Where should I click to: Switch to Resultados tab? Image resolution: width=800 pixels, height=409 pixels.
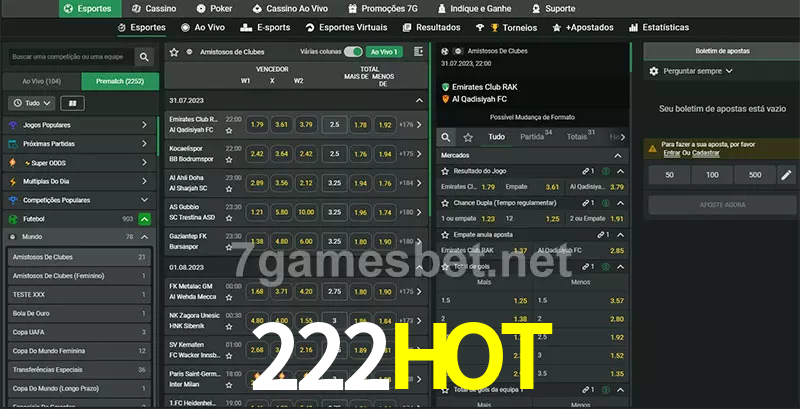(x=432, y=28)
